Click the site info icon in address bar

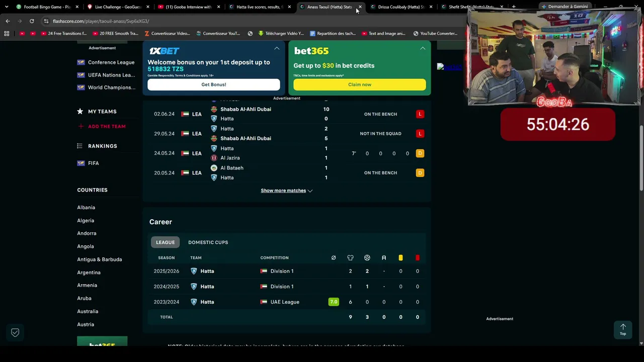click(46, 21)
